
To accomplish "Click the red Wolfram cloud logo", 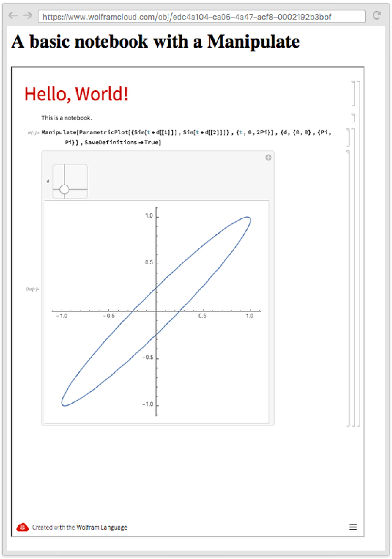I will pyautogui.click(x=22, y=527).
